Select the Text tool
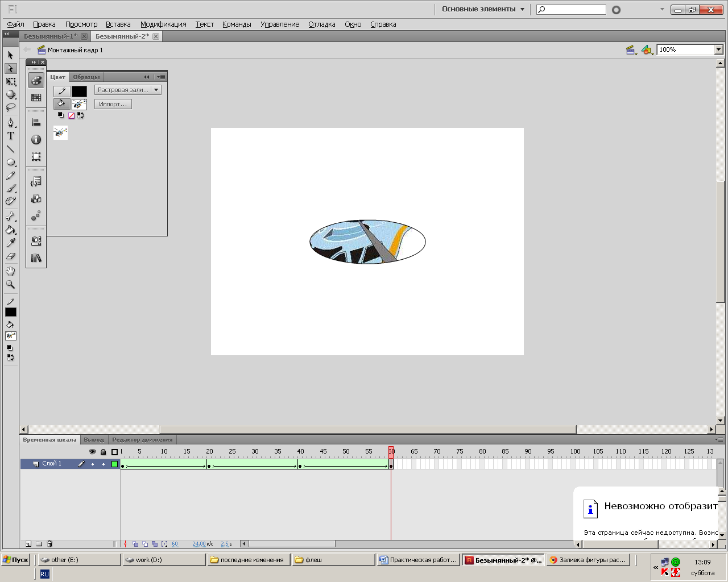 click(10, 136)
